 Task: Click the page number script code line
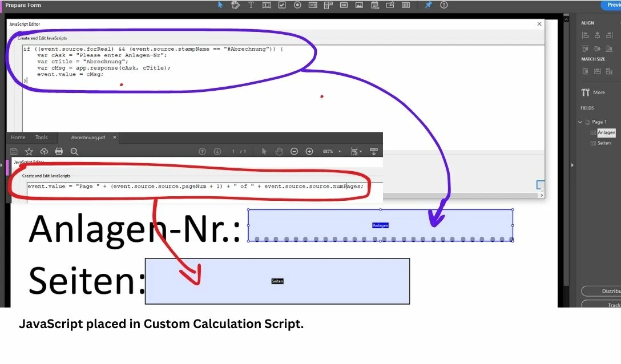[x=195, y=186]
